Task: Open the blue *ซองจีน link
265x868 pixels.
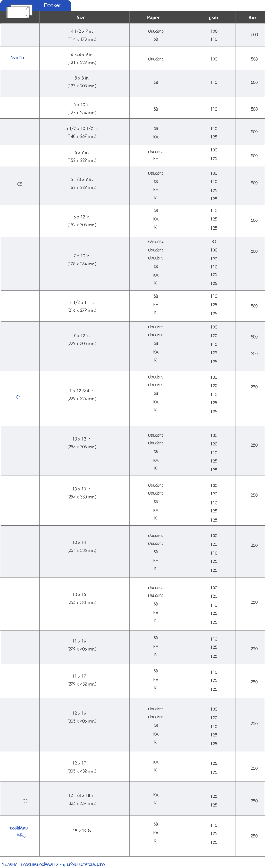Action: 17,58
